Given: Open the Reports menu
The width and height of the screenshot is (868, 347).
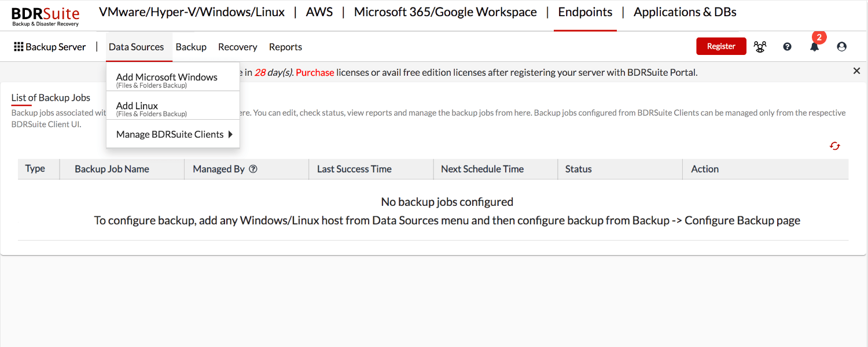Looking at the screenshot, I should tap(285, 47).
